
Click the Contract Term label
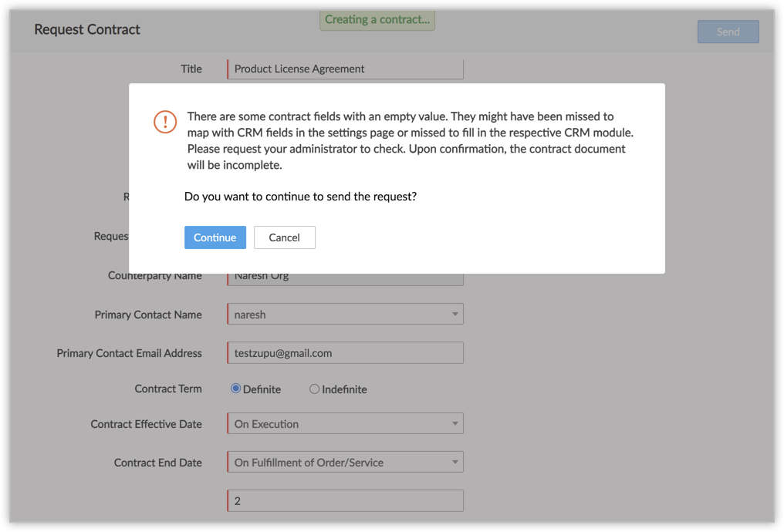coord(168,389)
